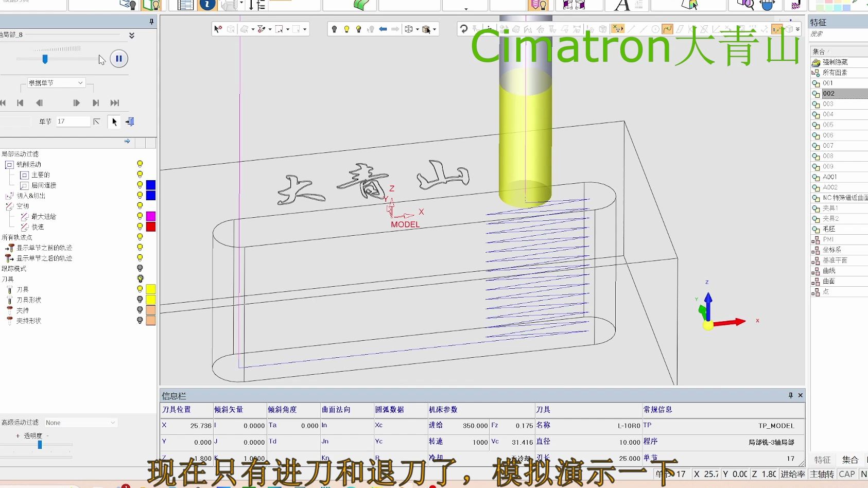Click the magenta color swatch for 最大进给

point(151,216)
